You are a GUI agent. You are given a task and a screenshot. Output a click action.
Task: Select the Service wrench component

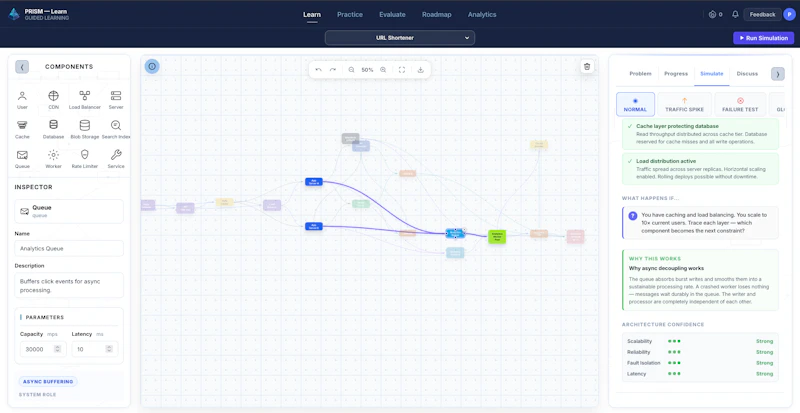[x=116, y=159]
